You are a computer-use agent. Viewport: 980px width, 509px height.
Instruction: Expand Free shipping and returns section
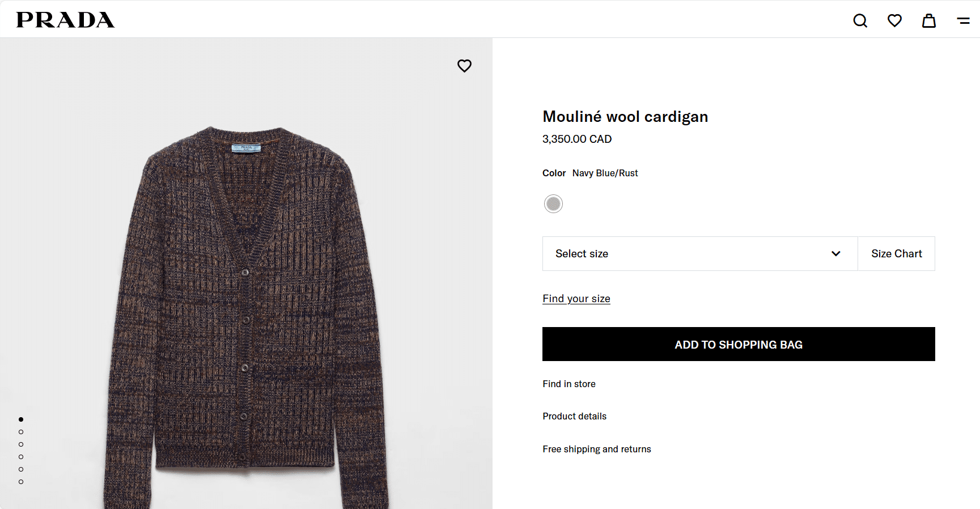click(596, 449)
